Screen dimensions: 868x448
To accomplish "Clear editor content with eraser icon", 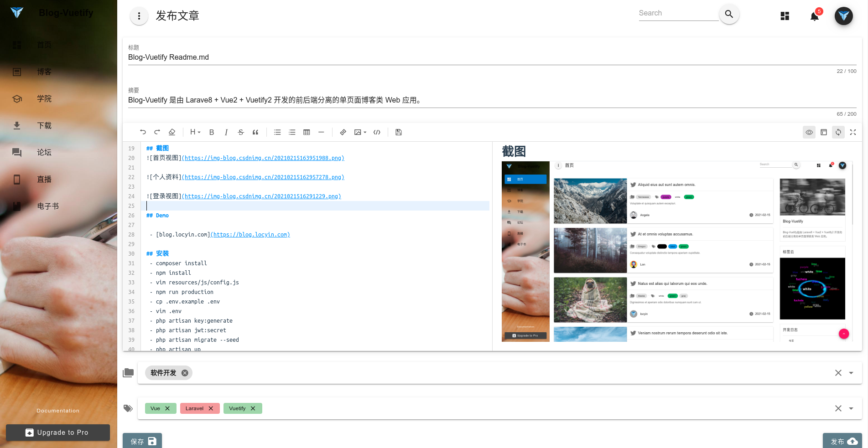I will 172,132.
